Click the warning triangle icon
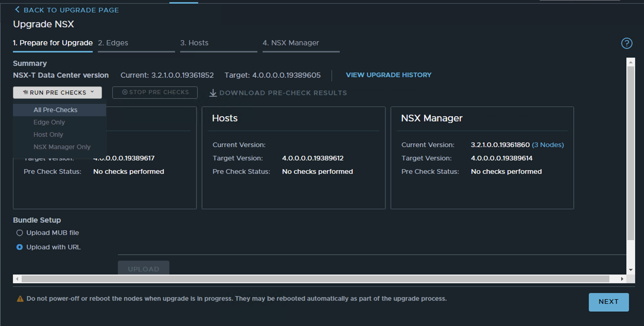 (20, 299)
